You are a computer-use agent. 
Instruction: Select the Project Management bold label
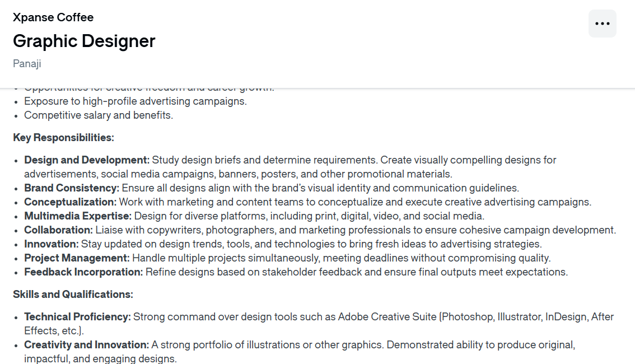pyautogui.click(x=77, y=258)
